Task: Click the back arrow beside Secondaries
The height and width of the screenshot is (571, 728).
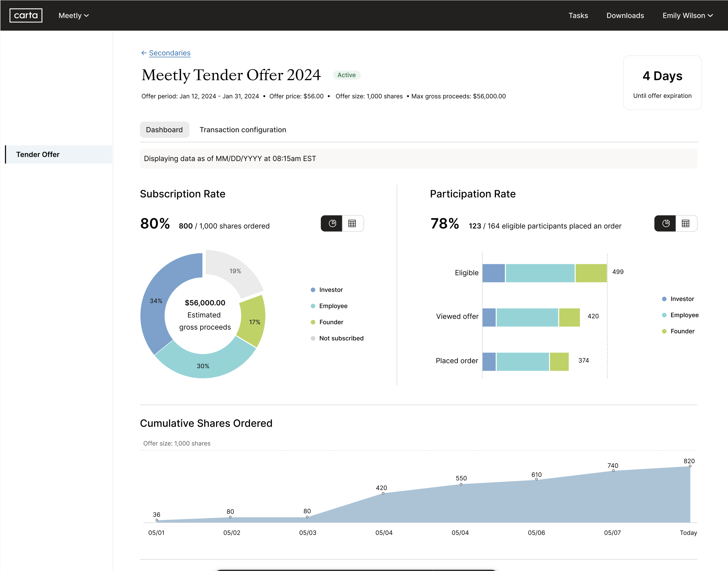Action: click(x=144, y=53)
